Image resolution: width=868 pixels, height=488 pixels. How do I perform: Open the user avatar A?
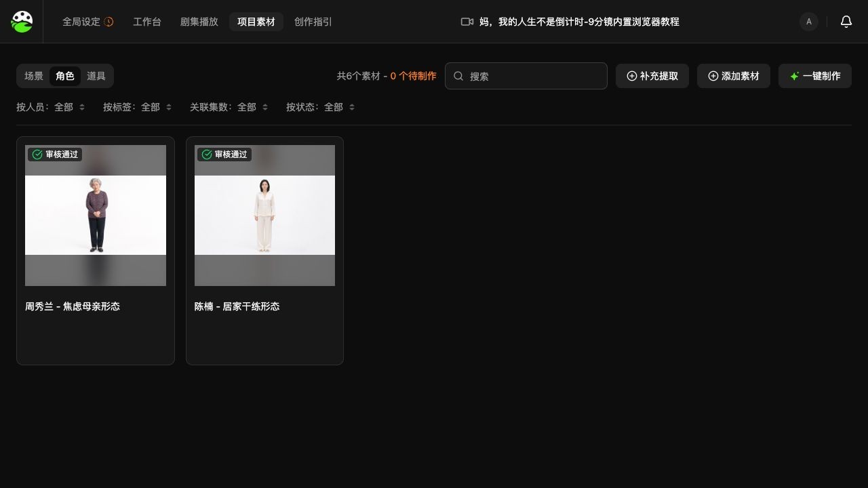809,22
